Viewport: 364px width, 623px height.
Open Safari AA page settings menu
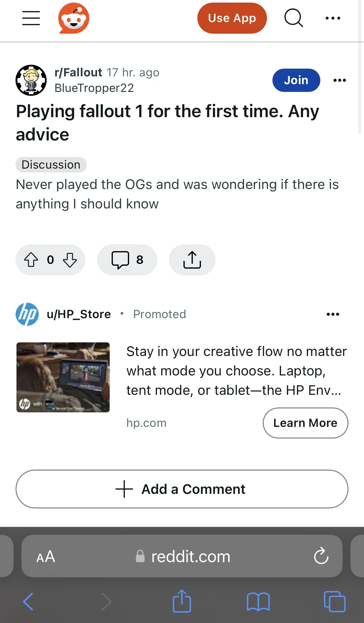coord(46,557)
